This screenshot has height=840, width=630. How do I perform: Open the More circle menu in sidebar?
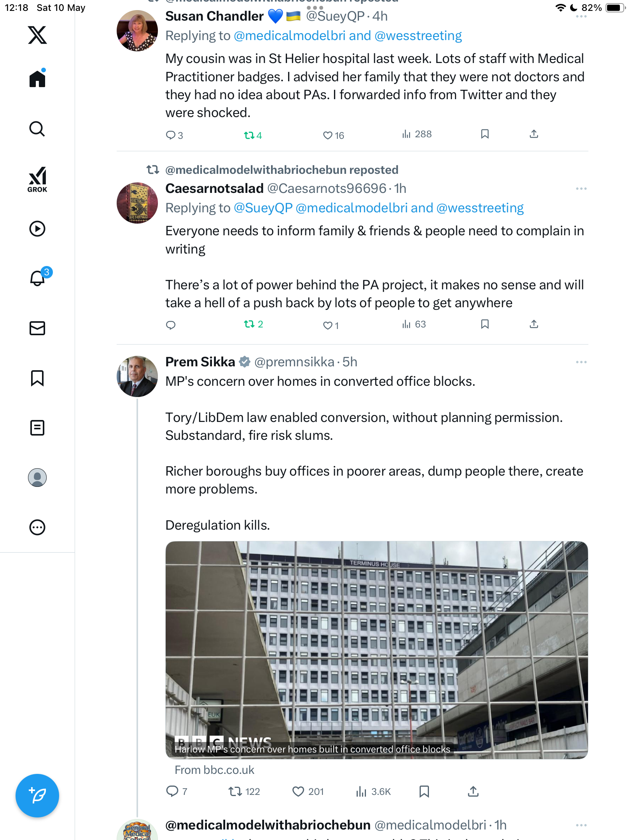[x=37, y=527]
